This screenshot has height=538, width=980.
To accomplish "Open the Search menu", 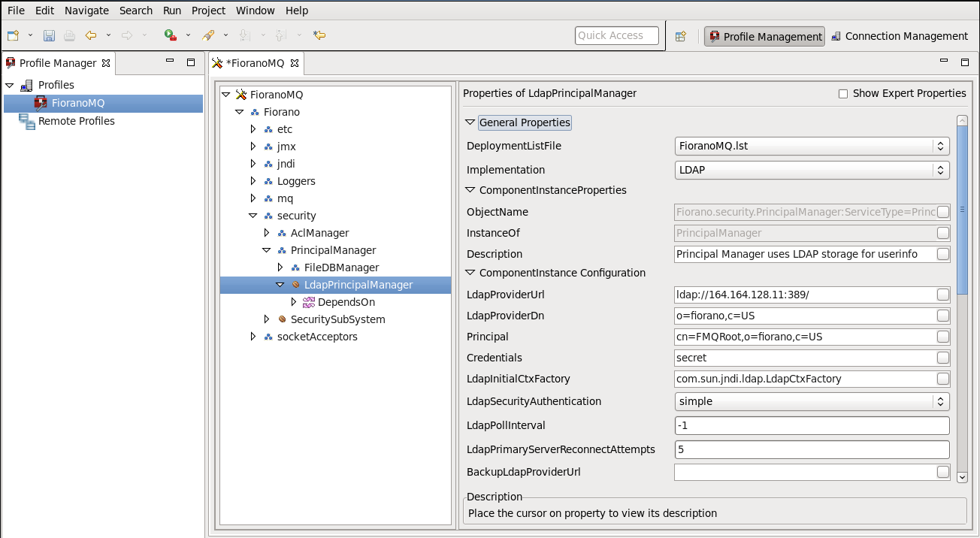I will 136,11.
